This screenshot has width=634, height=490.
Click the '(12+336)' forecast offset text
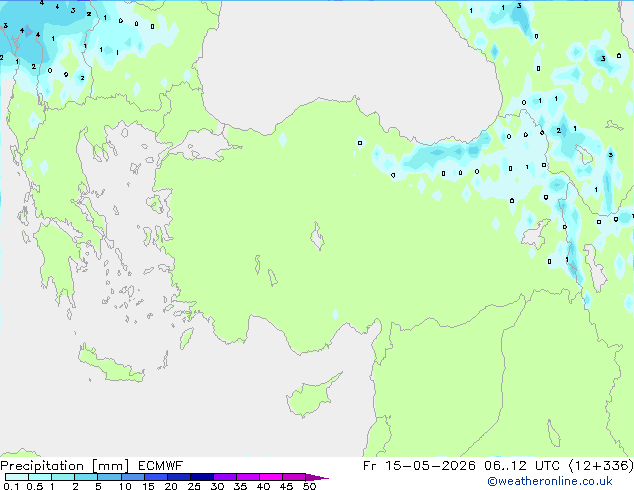pos(601,466)
